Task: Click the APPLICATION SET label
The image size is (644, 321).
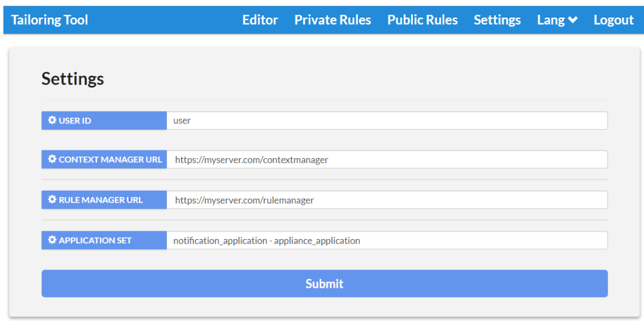Action: pyautogui.click(x=104, y=240)
